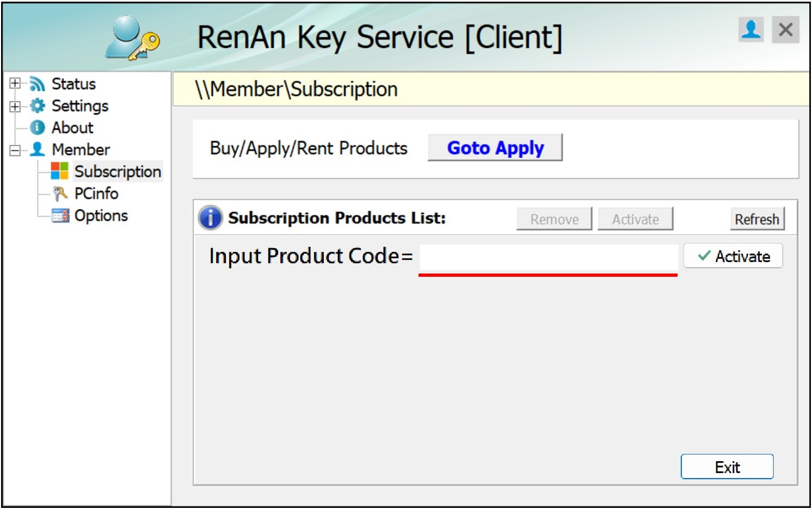Collapse the Member tree node

tap(15, 150)
